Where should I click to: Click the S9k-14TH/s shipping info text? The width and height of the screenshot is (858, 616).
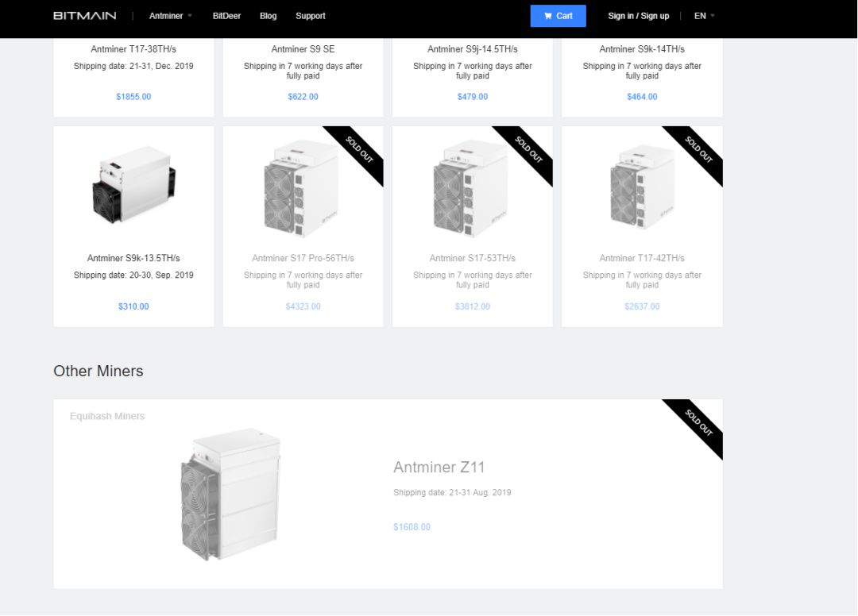point(642,71)
